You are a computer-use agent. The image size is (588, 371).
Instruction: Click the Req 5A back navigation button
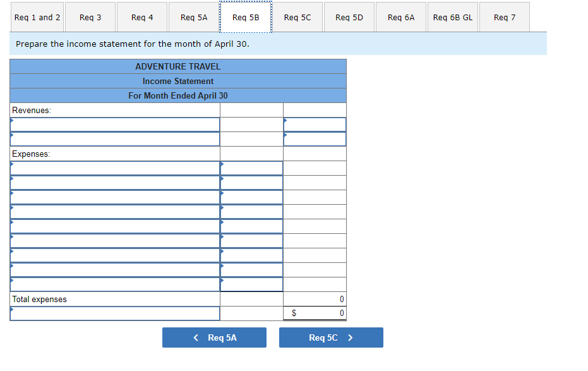pyautogui.click(x=214, y=337)
